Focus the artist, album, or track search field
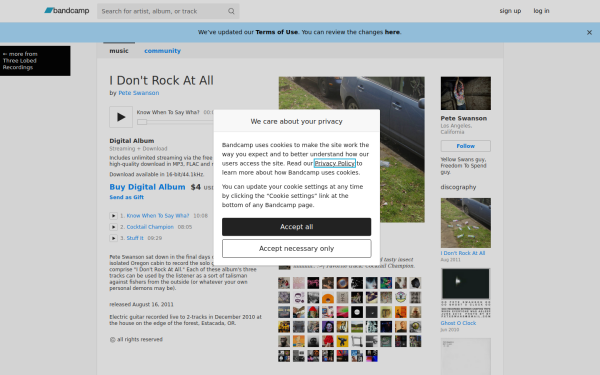600x375 pixels. (168, 11)
